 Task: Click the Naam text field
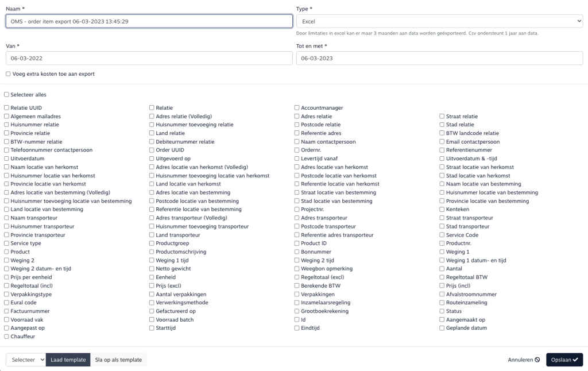pyautogui.click(x=149, y=21)
